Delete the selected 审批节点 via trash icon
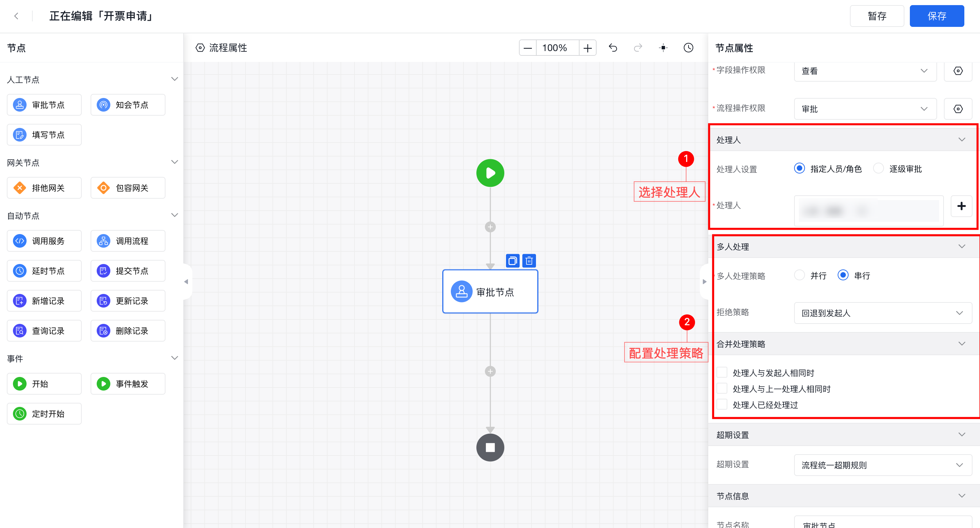The height and width of the screenshot is (528, 980). tap(529, 261)
